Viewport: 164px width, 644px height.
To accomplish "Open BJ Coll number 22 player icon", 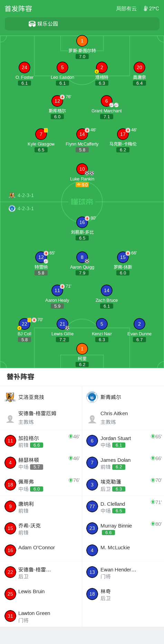I will click(25, 324).
